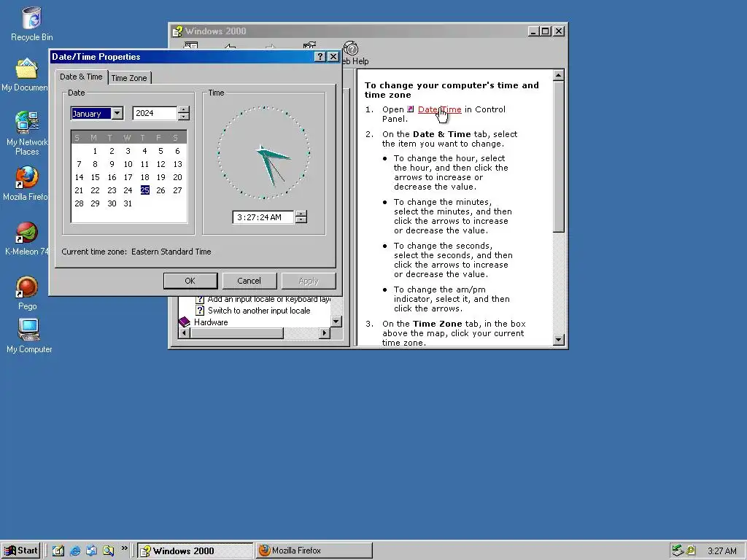This screenshot has height=560, width=747.
Task: Click the horizontal scrollbar thumb in help contents
Action: coord(237,333)
